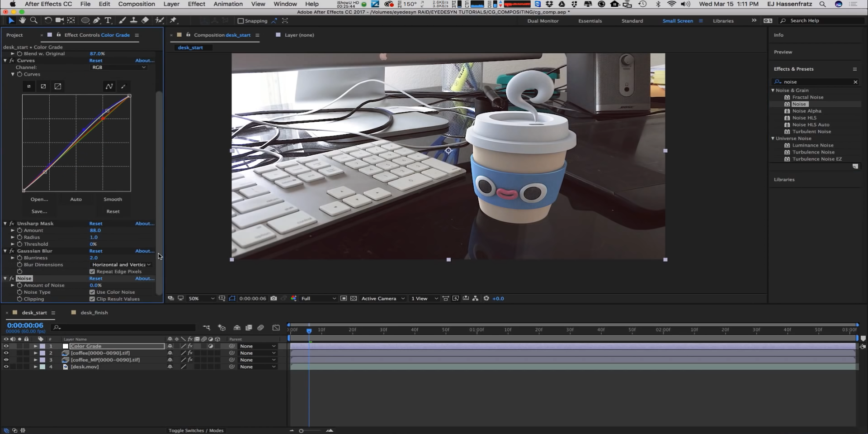Image resolution: width=868 pixels, height=434 pixels.
Task: Switch to the desk_finish timeline tab
Action: coord(94,313)
